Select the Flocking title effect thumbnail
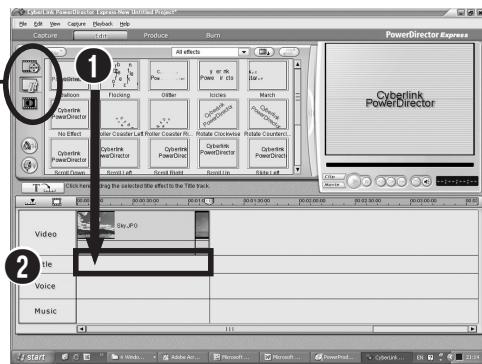The height and width of the screenshot is (364, 482). (x=119, y=75)
